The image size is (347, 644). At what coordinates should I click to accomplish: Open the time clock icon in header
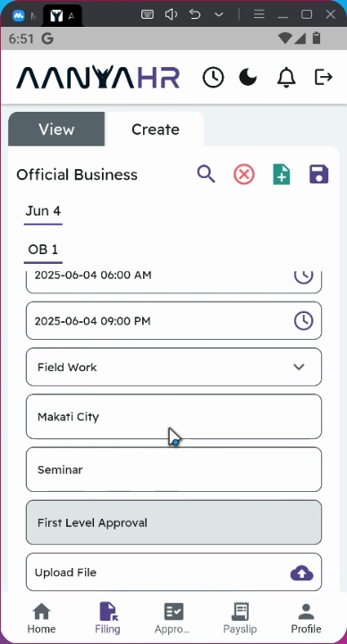[213, 77]
